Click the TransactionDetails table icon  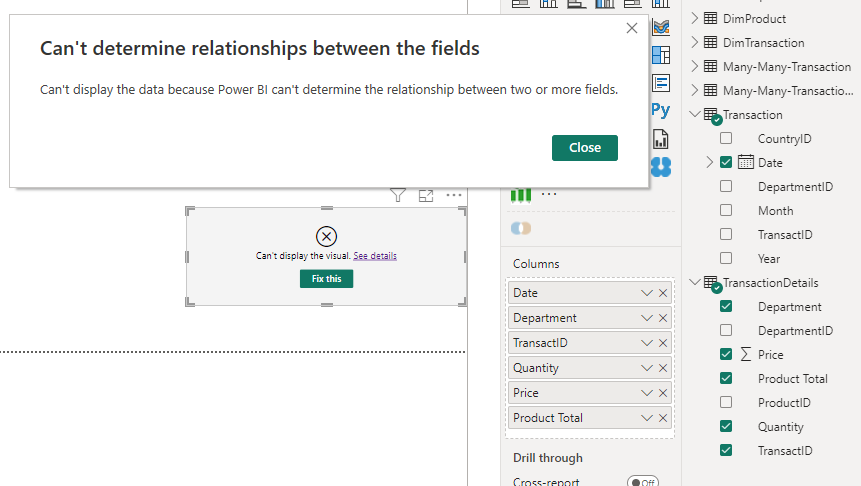(x=712, y=284)
